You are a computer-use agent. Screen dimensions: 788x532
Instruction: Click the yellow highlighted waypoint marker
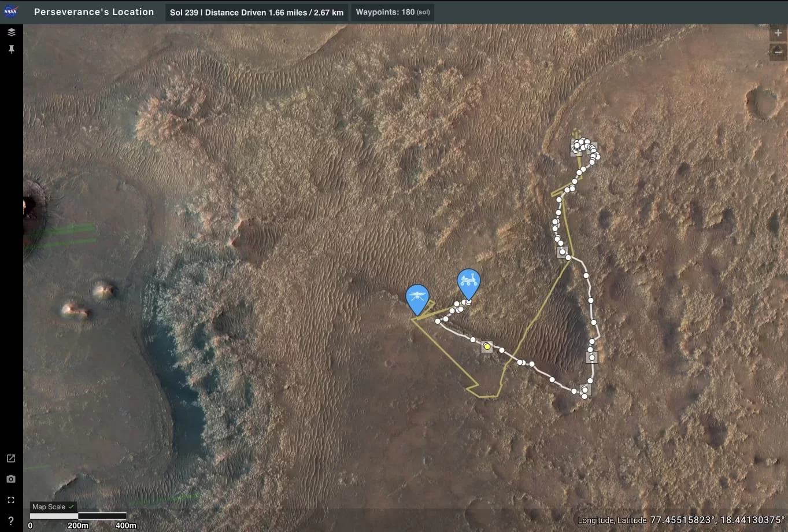(x=487, y=347)
